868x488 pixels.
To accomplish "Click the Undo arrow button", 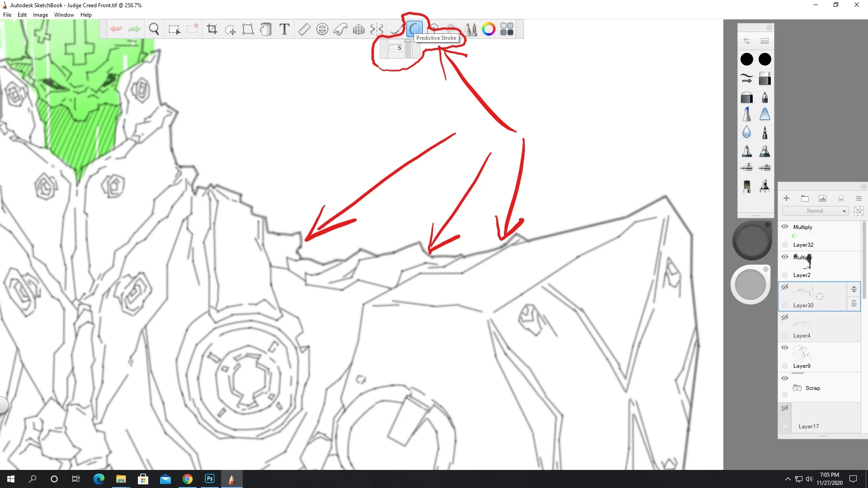I will coord(116,29).
